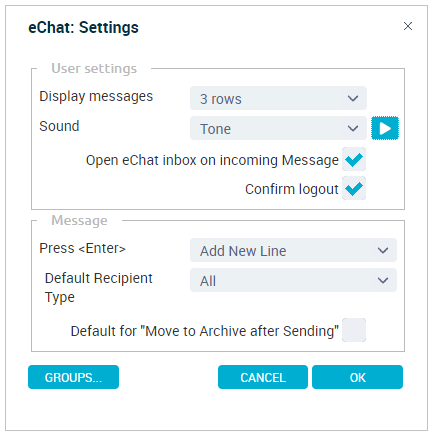
Task: Confirm settings with the OK button
Action: pyautogui.click(x=357, y=377)
